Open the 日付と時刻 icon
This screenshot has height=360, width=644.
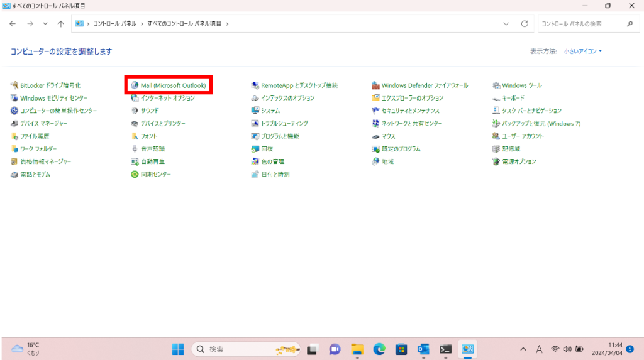click(x=255, y=174)
